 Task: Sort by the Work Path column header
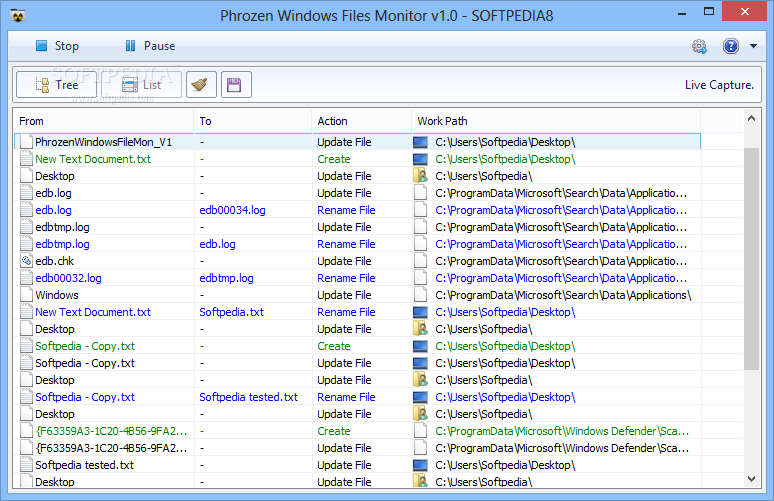[556, 121]
